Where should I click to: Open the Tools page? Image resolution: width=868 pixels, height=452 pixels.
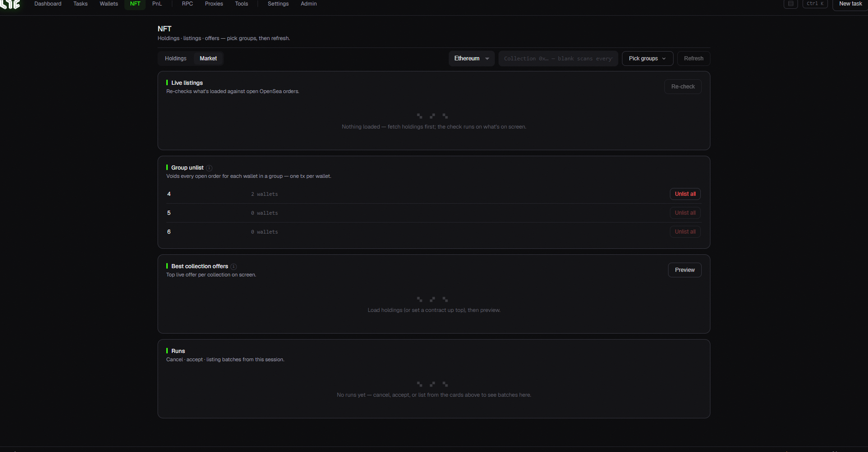tap(241, 4)
